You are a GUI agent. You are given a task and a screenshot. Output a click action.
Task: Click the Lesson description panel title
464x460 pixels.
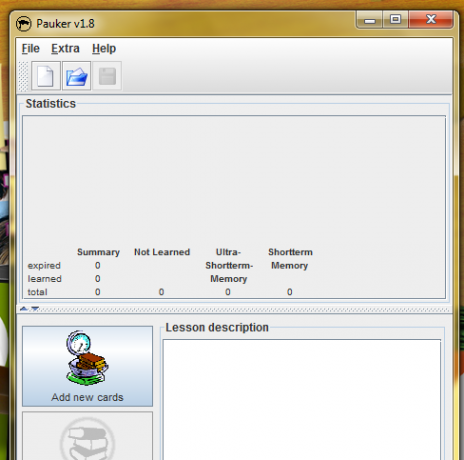[217, 328]
